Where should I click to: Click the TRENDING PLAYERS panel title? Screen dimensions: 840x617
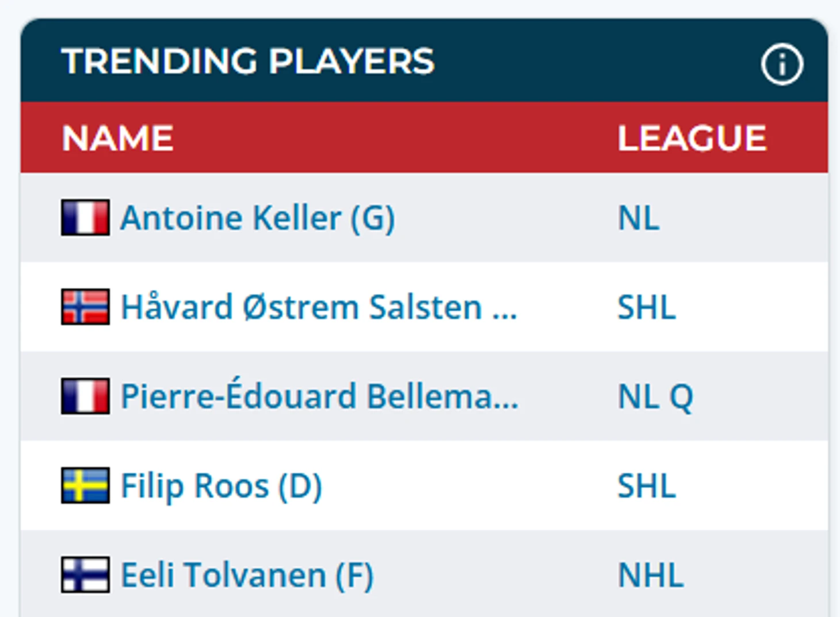coord(248,61)
